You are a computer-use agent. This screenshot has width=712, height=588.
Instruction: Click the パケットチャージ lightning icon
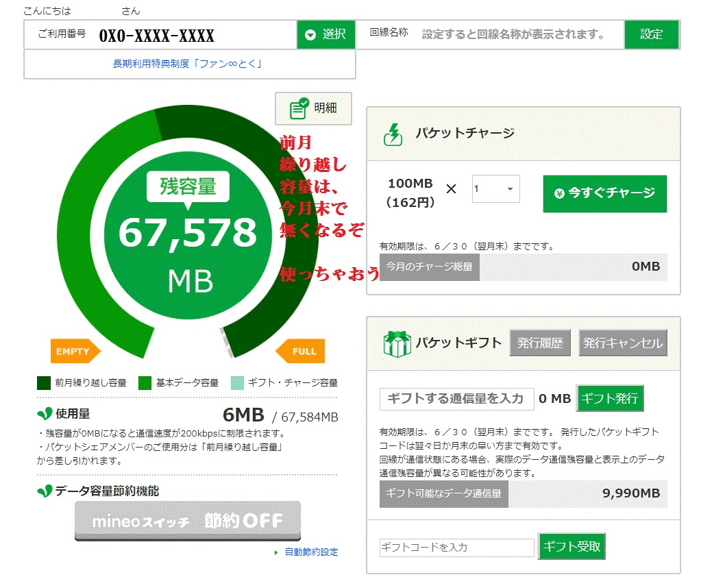(x=394, y=134)
